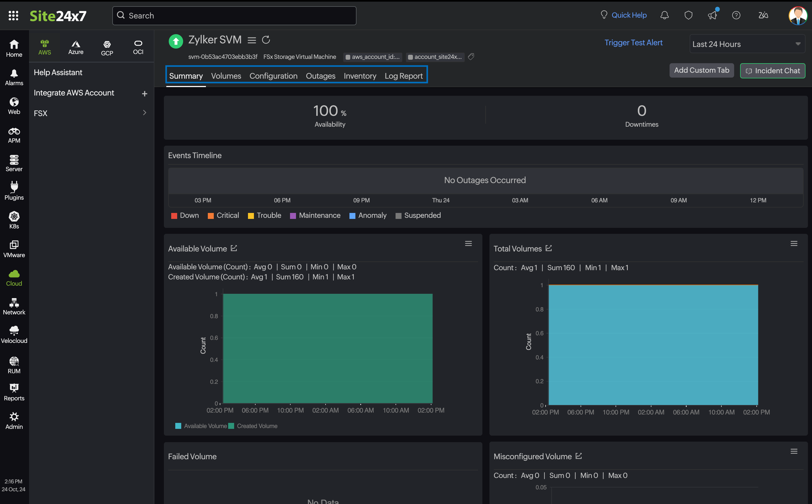Expand the FSX menu item
The width and height of the screenshot is (812, 504).
[144, 113]
